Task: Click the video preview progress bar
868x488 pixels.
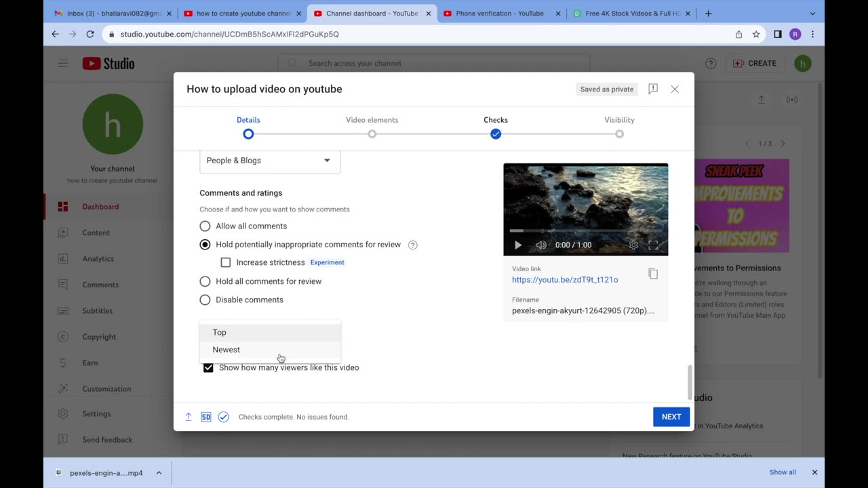Action: [586, 230]
